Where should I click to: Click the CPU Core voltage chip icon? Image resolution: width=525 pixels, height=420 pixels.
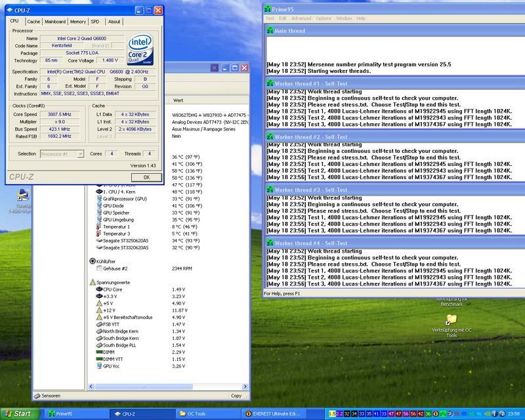(x=99, y=289)
